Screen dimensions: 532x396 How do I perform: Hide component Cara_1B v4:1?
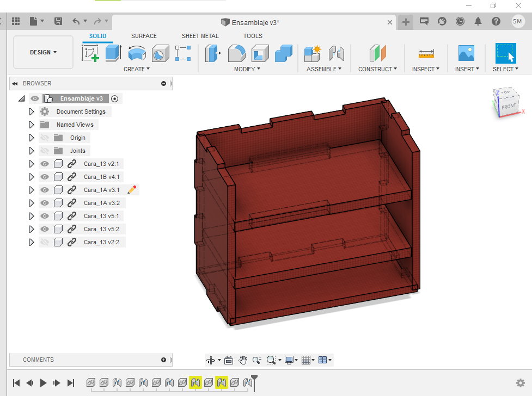(x=45, y=177)
